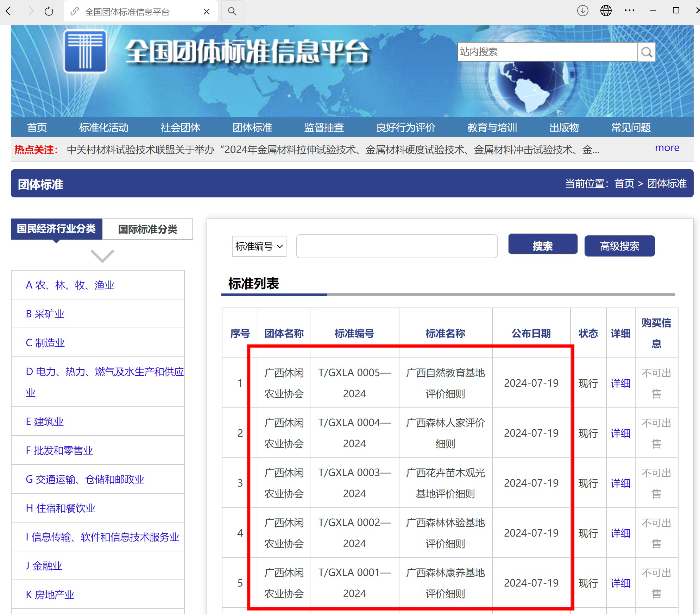This screenshot has width=700, height=614.
Task: Select category A 农、林、牧、渔业
Action: (70, 285)
